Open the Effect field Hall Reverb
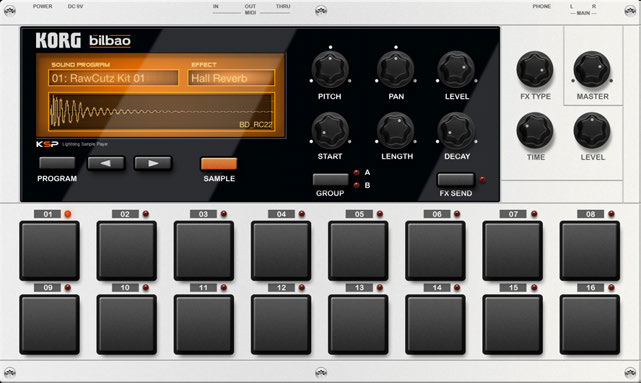The height and width of the screenshot is (383, 641). (x=231, y=78)
